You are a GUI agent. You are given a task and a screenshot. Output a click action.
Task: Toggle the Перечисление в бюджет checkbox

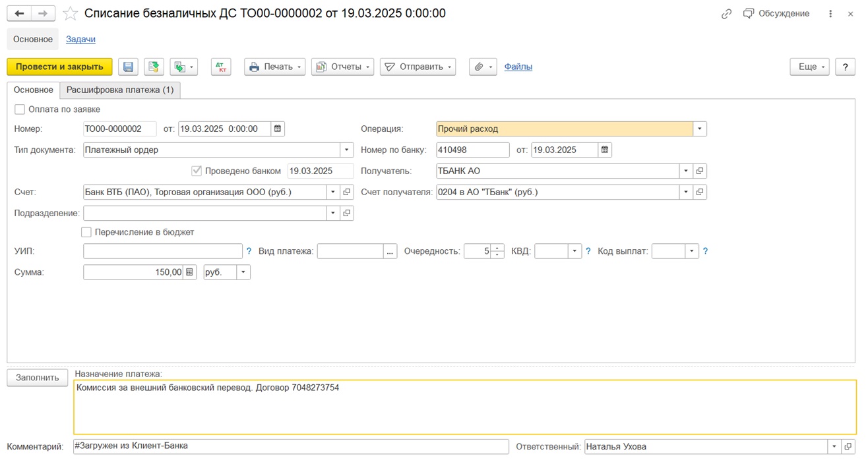pyautogui.click(x=86, y=232)
